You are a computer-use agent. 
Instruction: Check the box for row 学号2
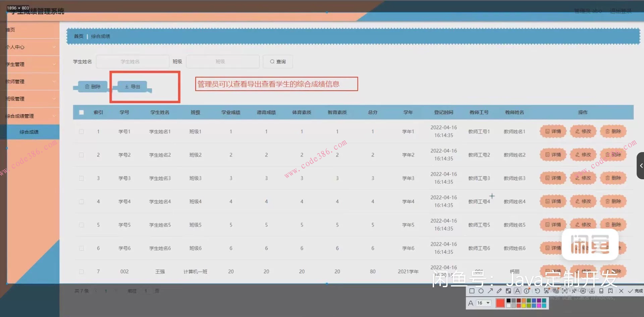point(82,155)
